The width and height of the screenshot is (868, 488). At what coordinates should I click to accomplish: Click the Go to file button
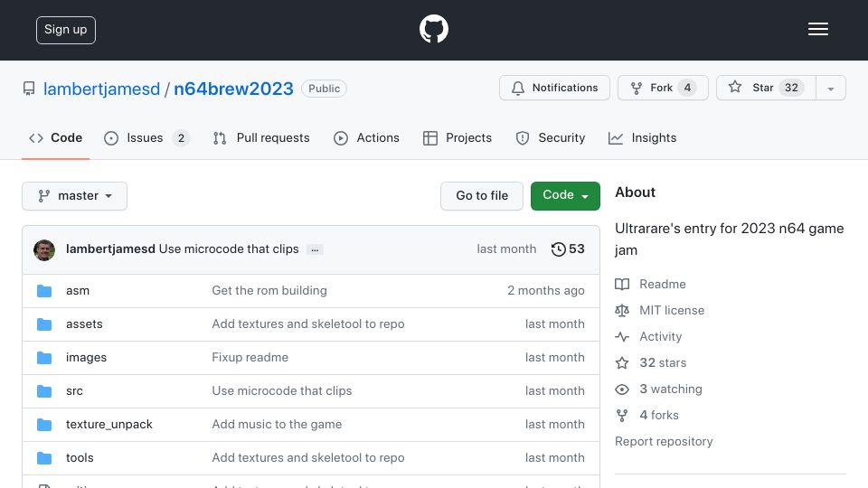(482, 196)
